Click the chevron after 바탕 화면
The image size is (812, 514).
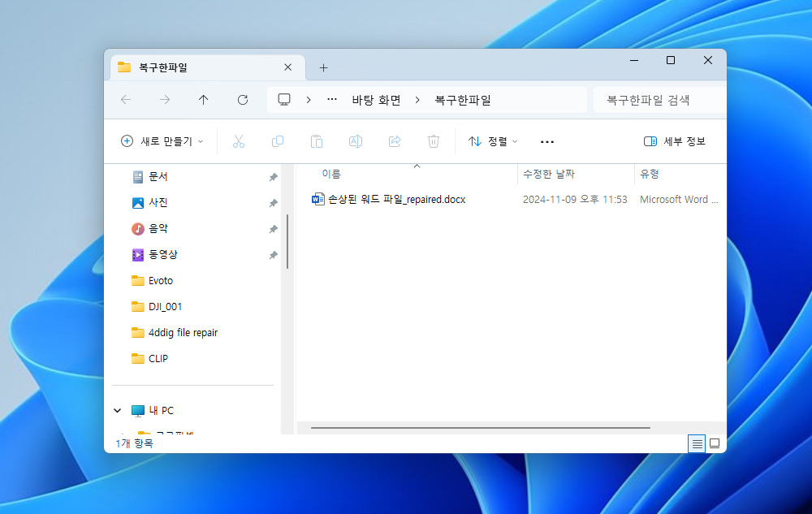417,100
